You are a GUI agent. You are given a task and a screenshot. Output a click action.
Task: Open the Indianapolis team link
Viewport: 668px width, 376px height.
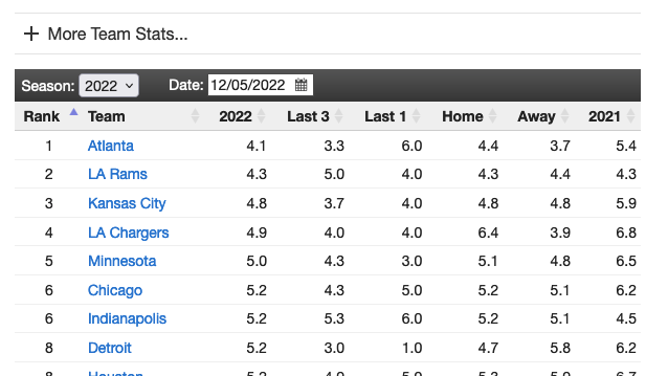tap(127, 319)
